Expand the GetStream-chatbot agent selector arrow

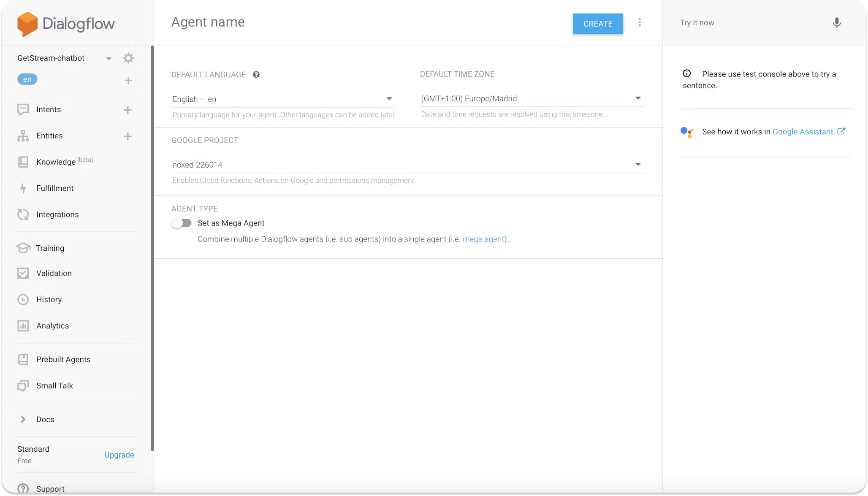coord(108,59)
